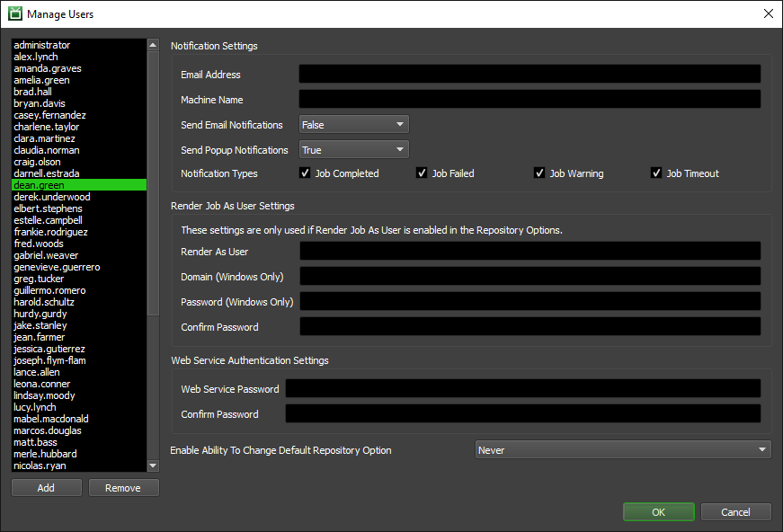Select user amanda.graves
783x532 pixels.
tap(79, 68)
